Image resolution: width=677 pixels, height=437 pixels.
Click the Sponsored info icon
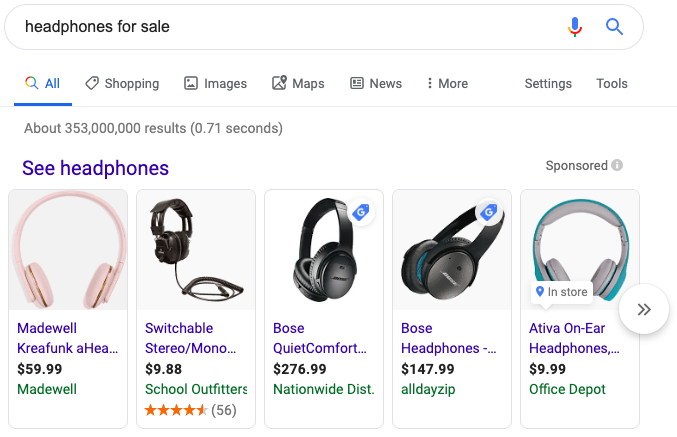pos(617,165)
